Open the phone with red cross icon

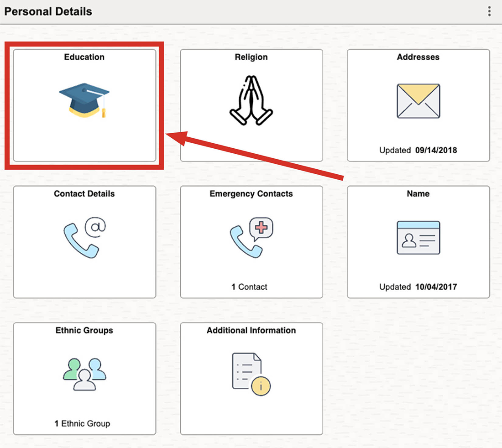pos(251,237)
